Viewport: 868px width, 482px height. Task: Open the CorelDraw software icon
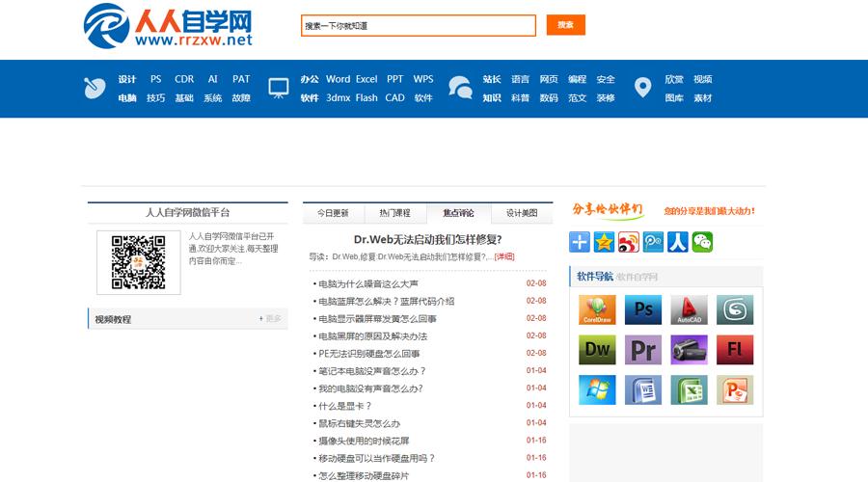[597, 309]
